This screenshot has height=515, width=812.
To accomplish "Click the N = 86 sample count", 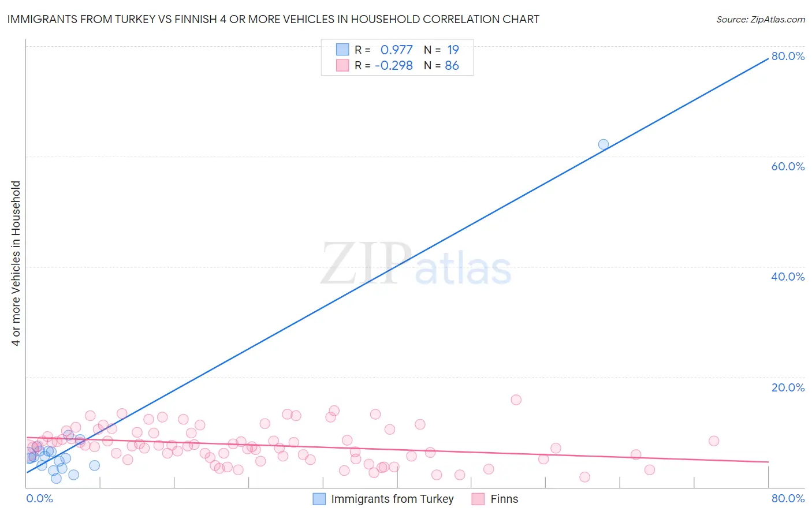I will [441, 65].
